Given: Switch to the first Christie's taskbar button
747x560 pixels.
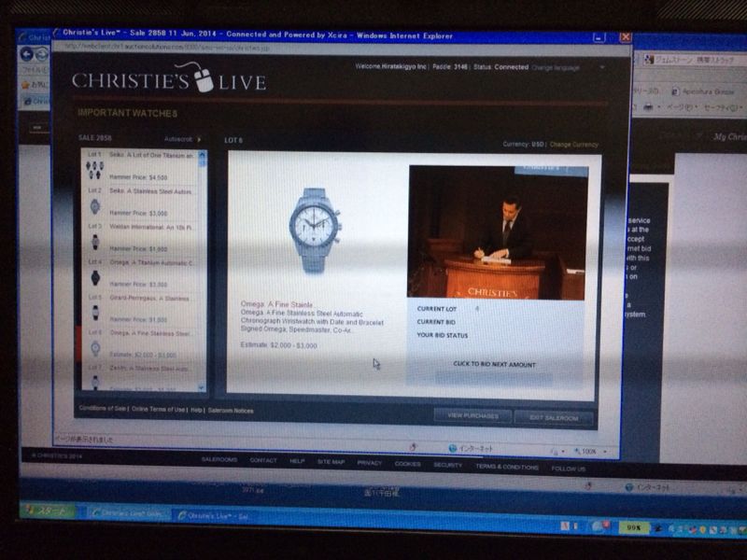Looking at the screenshot, I should click(x=128, y=513).
